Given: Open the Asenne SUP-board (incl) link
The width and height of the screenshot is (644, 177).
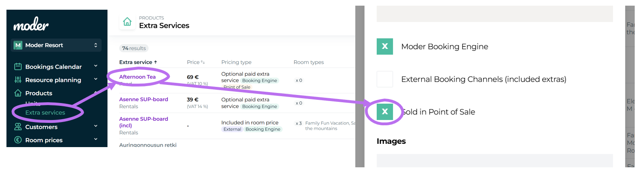Looking at the screenshot, I should 143,122.
